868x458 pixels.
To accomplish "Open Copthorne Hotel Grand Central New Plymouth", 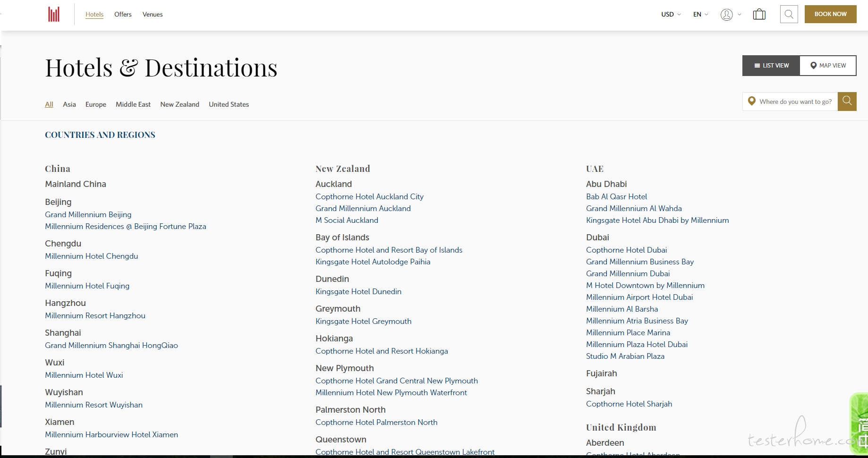I will (397, 381).
